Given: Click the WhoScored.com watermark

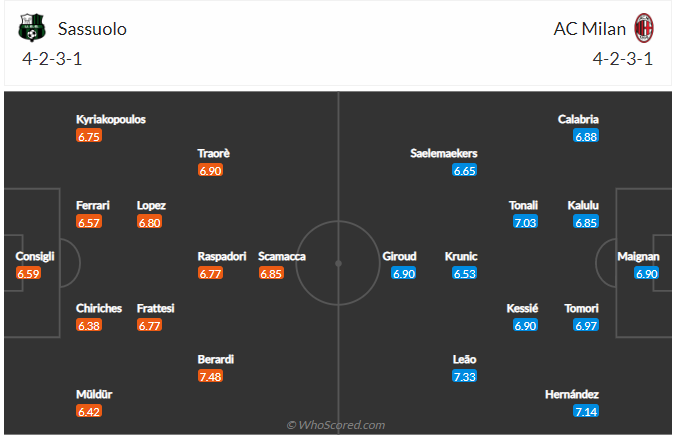Looking at the screenshot, I should pyautogui.click(x=336, y=425).
